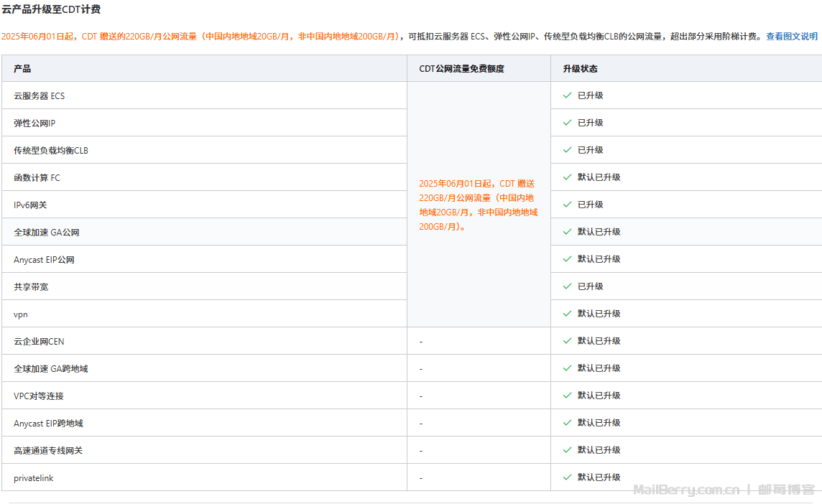Click the checkmark icon beside 函数计算 FC status
The image size is (822, 504).
click(x=567, y=177)
